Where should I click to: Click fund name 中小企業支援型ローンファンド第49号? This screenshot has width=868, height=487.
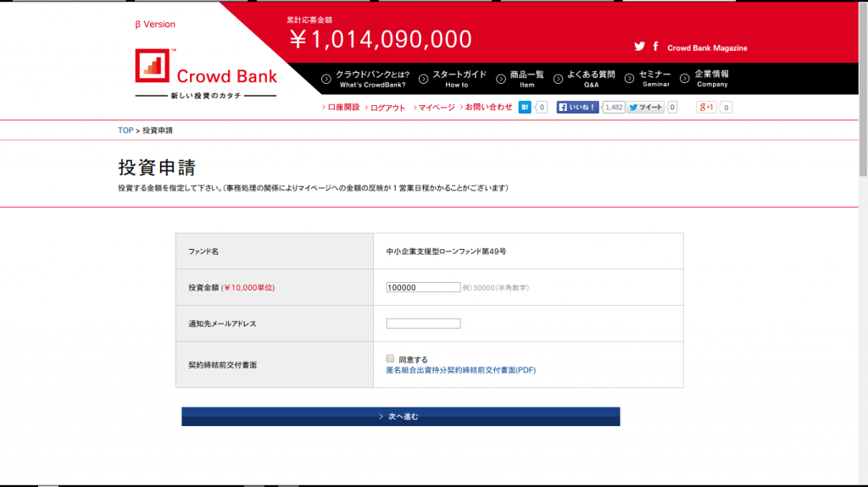446,252
